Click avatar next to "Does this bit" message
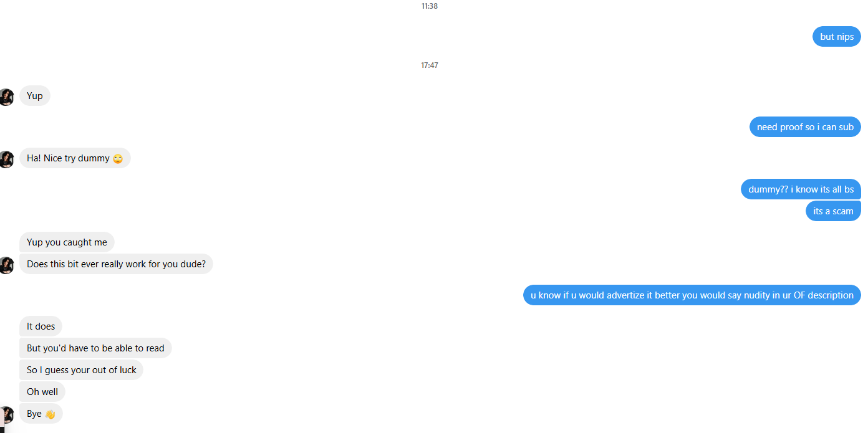The height and width of the screenshot is (433, 868). 6,265
